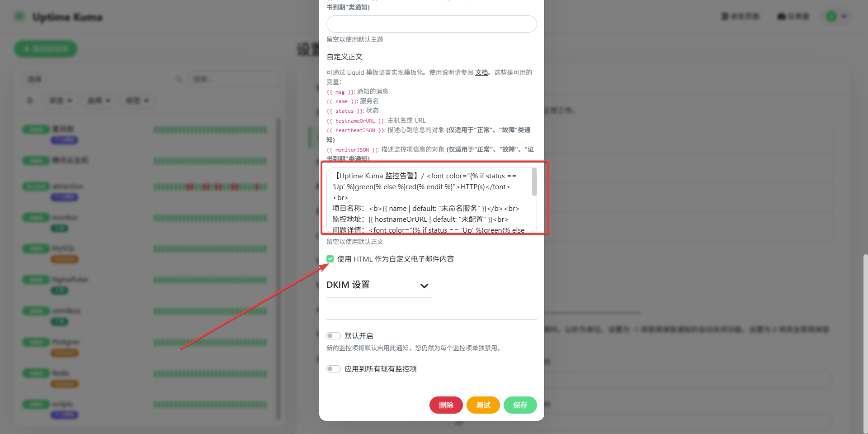Click the green add-monitor button
The width and height of the screenshot is (868, 434).
click(46, 49)
